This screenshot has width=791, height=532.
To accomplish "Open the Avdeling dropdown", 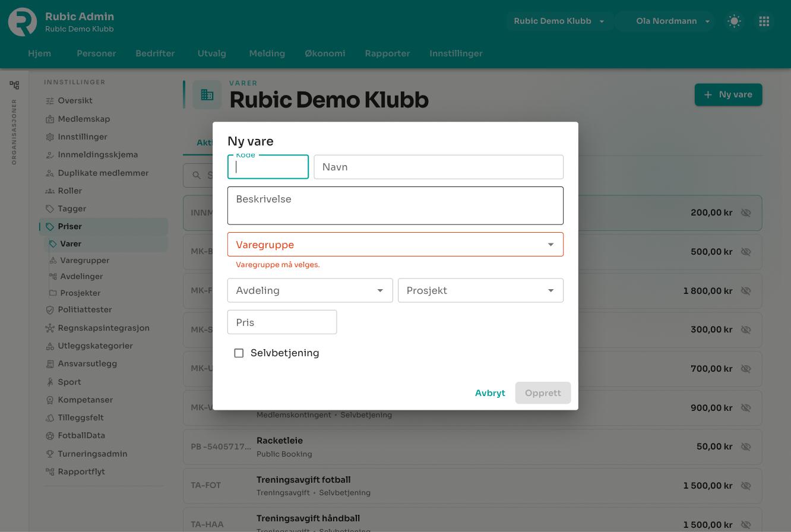I will coord(310,290).
